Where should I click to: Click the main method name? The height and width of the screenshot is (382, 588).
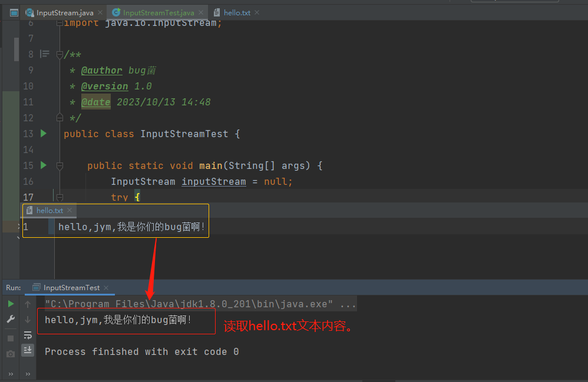211,165
